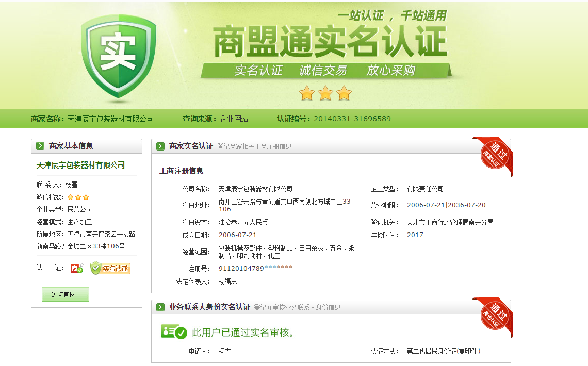Collapse the 业务联系人身份实名认证 section arrow
588x366 pixels.
pyautogui.click(x=160, y=307)
